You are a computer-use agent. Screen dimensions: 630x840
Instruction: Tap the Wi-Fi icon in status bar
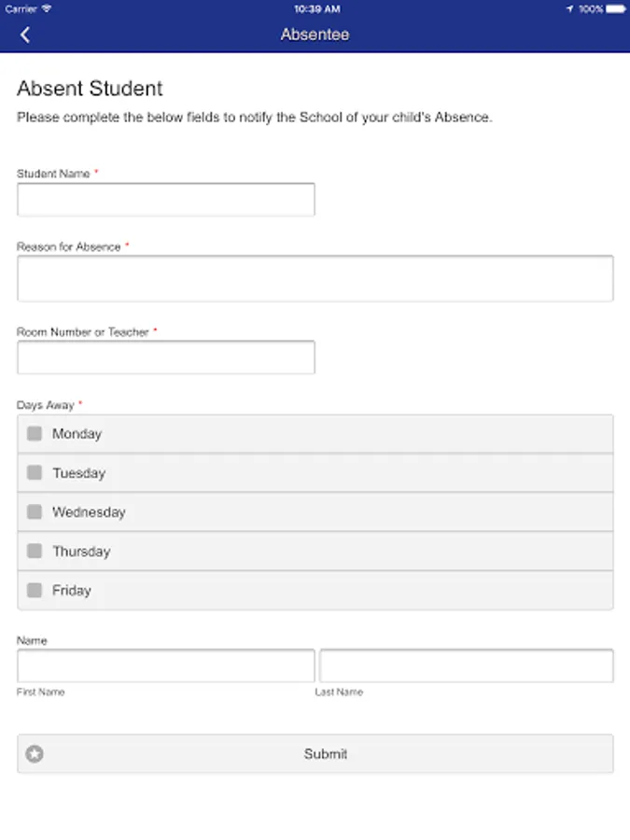tap(47, 8)
